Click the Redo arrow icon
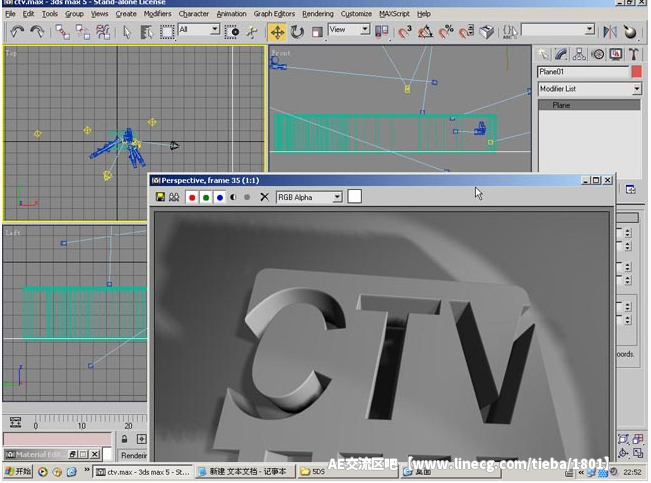This screenshot has height=483, width=651. 37,32
